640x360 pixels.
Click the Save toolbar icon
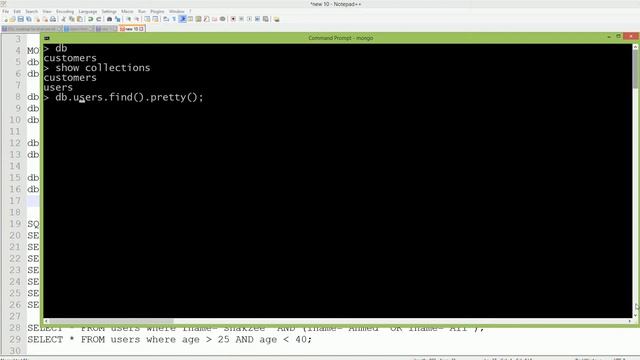(21, 19)
